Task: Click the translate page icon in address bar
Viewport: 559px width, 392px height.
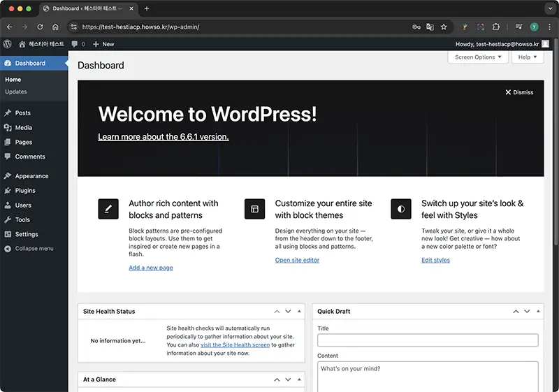Action: [x=430, y=27]
